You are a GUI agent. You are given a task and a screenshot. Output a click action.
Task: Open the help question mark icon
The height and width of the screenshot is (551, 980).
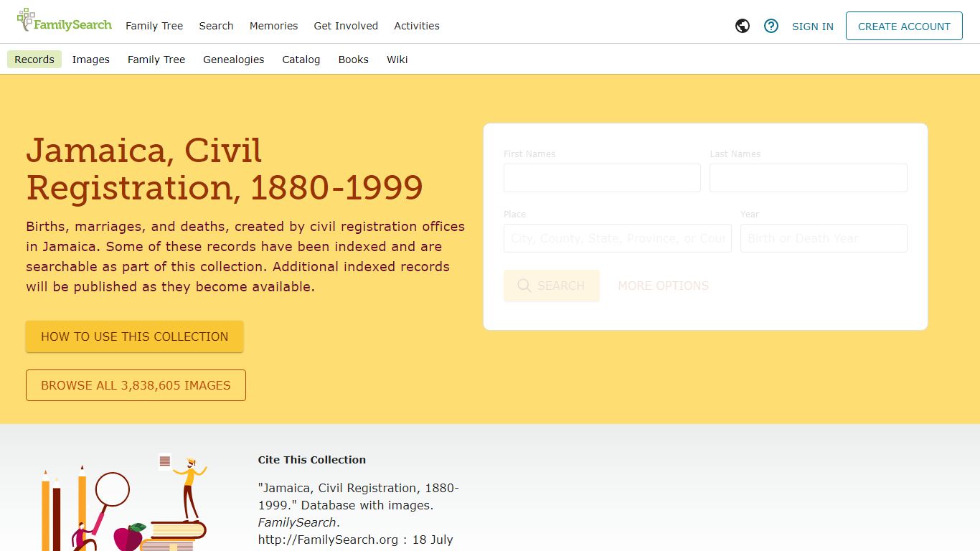[771, 26]
